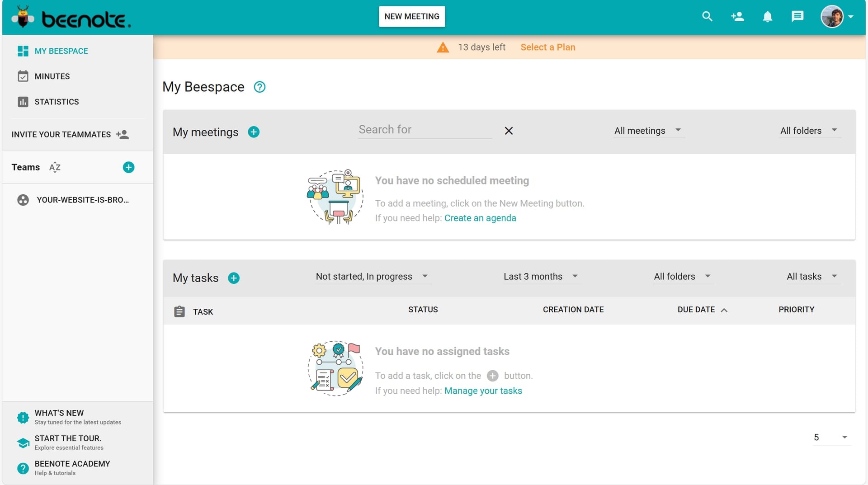Click the Start the Tour graduation cap icon
The height and width of the screenshot is (485, 868).
[23, 443]
